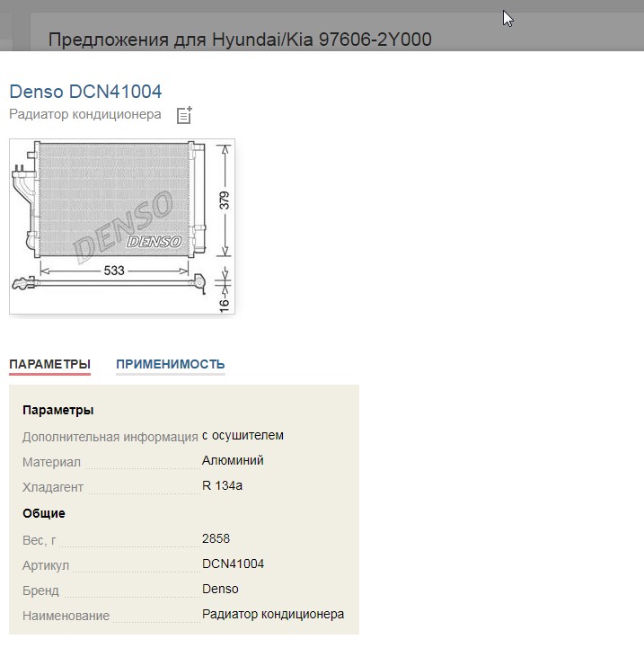Select the weight value 2858
644x648 pixels.
tap(216, 538)
